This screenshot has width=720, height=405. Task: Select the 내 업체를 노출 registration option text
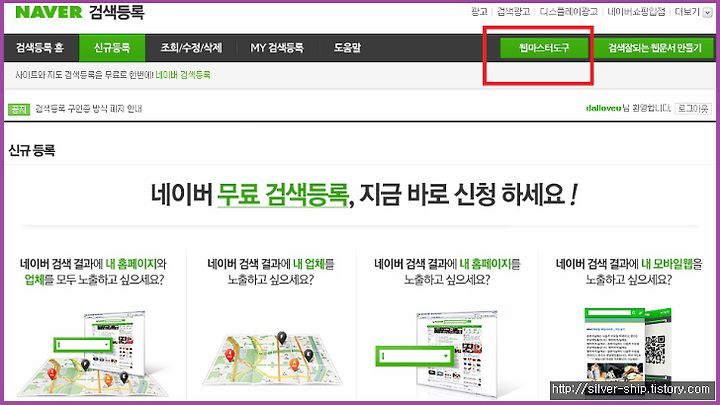point(271,272)
